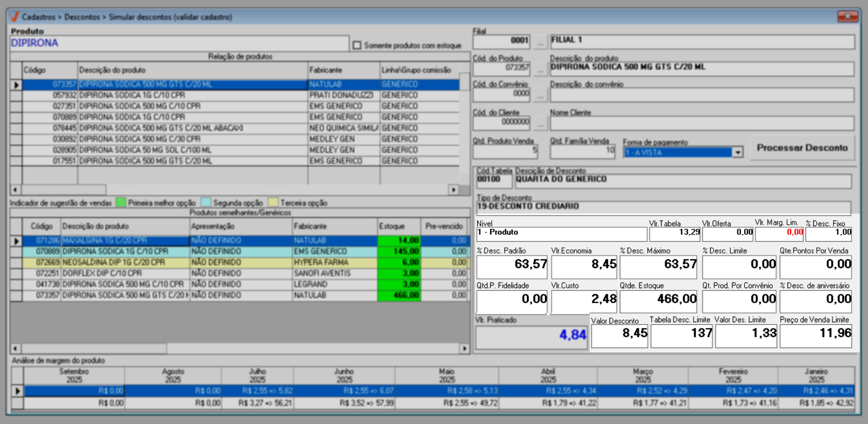Close the Simular descontos window
Screen dimensions: 868x424
(x=847, y=17)
